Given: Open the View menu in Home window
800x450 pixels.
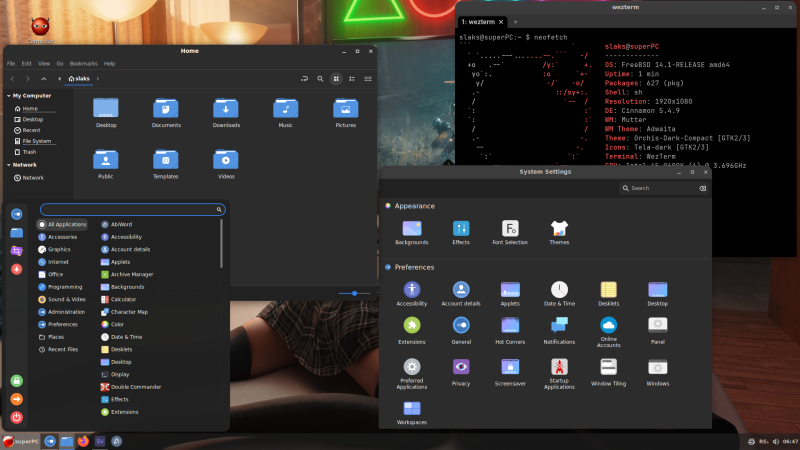Looking at the screenshot, I should click(44, 64).
